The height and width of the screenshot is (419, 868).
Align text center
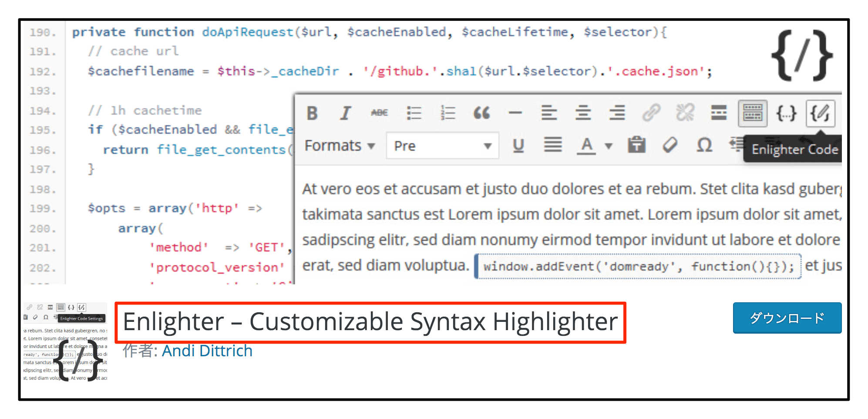[x=583, y=113]
